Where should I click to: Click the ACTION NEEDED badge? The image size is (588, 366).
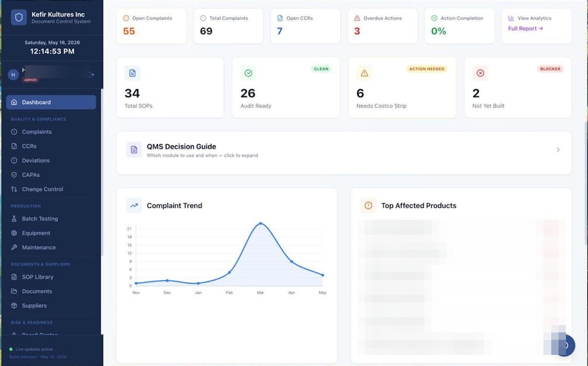(427, 69)
